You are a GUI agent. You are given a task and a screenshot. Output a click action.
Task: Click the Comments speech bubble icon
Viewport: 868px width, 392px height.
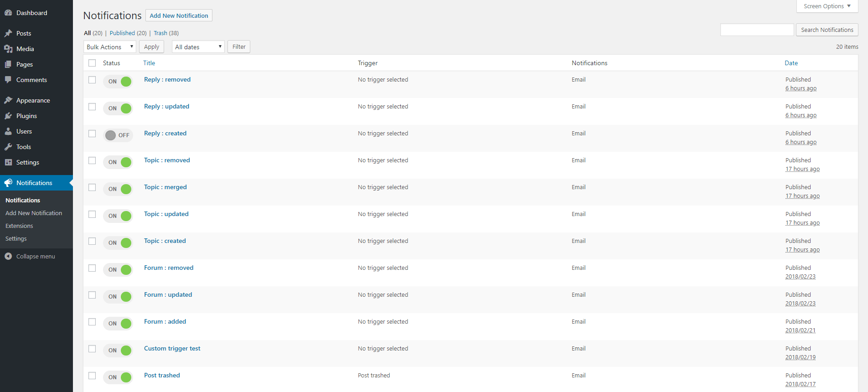click(8, 80)
